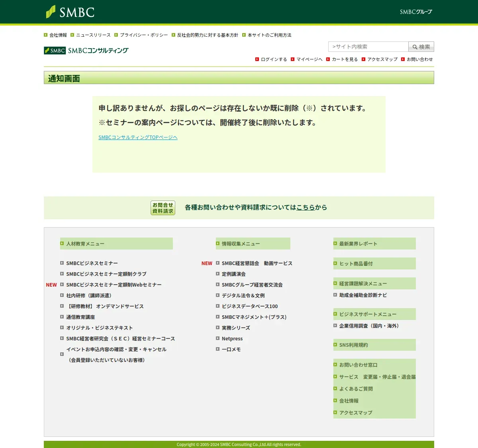This screenshot has height=448, width=478.
Task: Open カートを見る link
Action: (345, 59)
